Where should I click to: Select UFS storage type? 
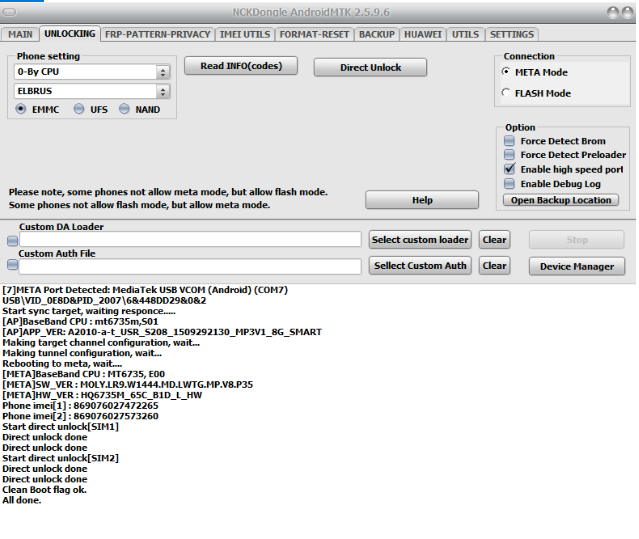click(x=79, y=109)
